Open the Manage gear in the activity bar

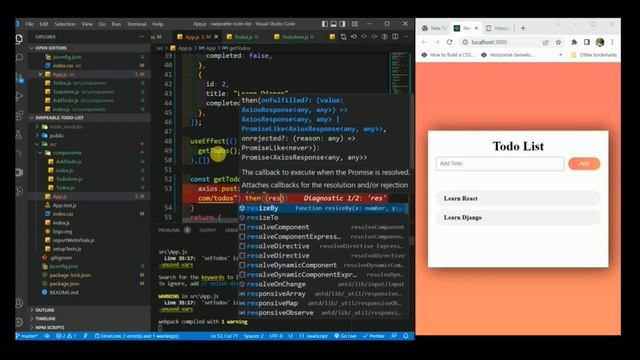[19, 322]
